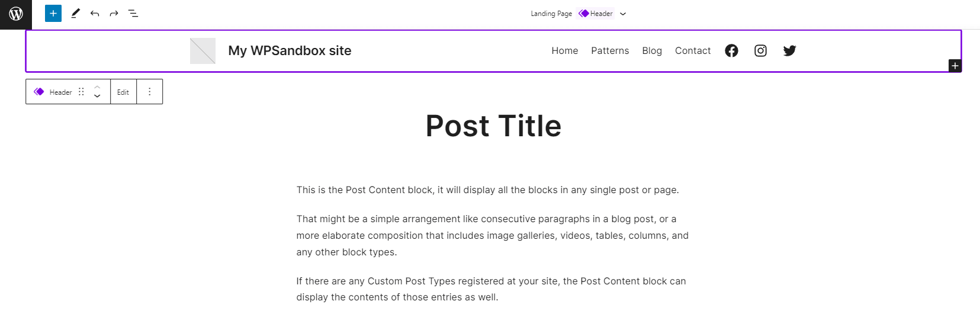The image size is (980, 330).
Task: Move Header block up
Action: click(x=97, y=88)
